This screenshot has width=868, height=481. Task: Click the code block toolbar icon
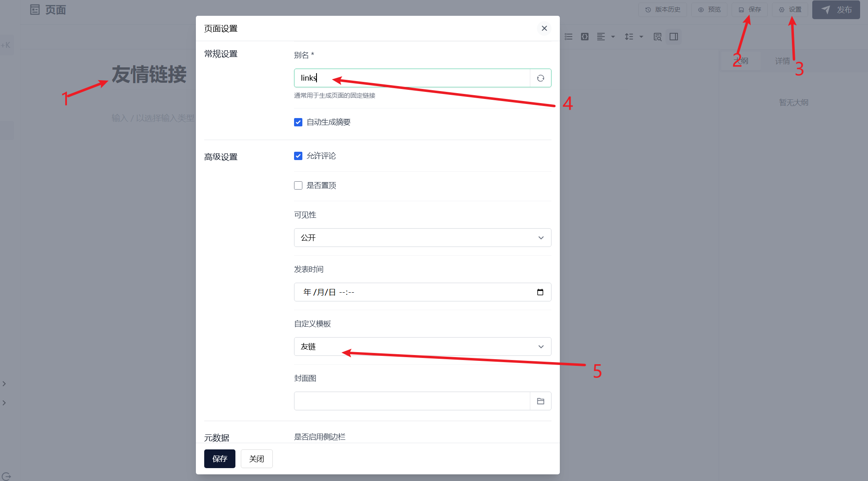(584, 37)
